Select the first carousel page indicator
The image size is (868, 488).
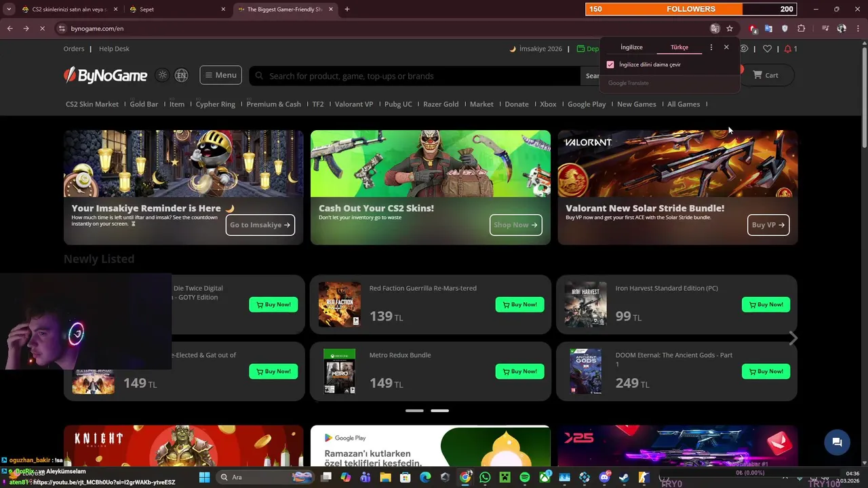(x=414, y=411)
